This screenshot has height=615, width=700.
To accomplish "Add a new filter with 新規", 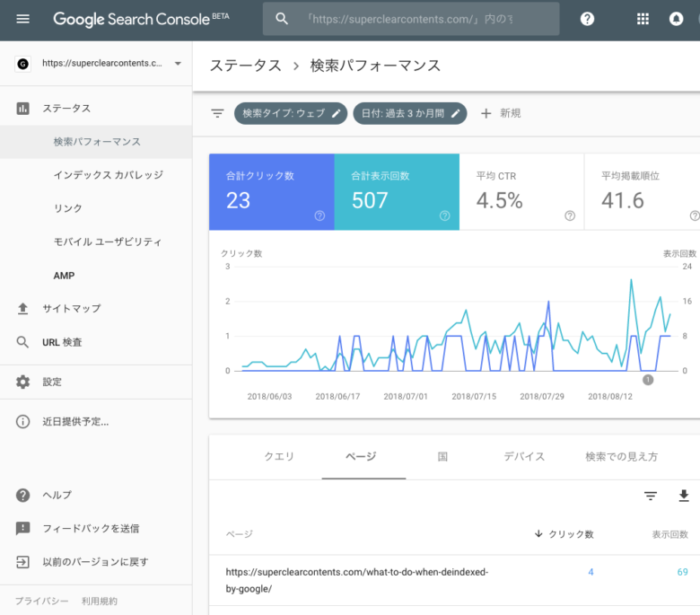I will (x=501, y=113).
